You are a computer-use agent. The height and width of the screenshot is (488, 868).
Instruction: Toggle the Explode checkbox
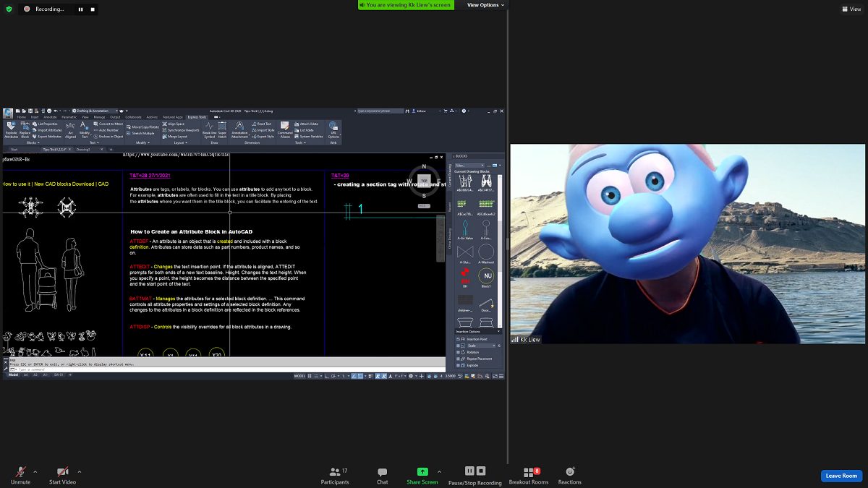(459, 365)
